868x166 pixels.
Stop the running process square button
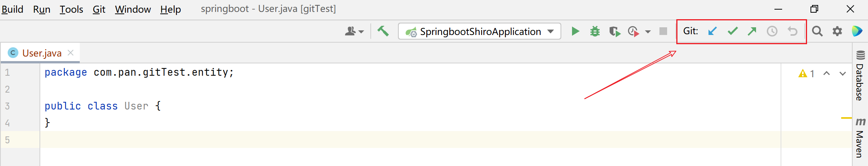click(663, 31)
